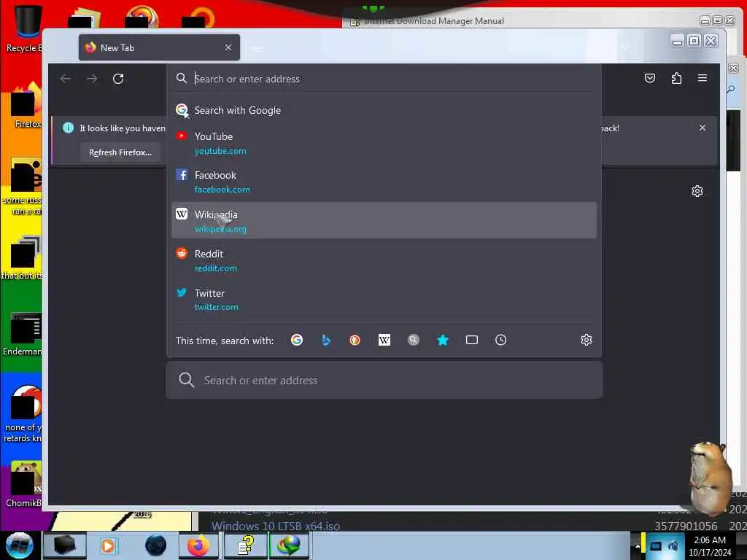Screen dimensions: 747x560
Task: Open the help manual taskbar icon
Action: click(x=245, y=545)
